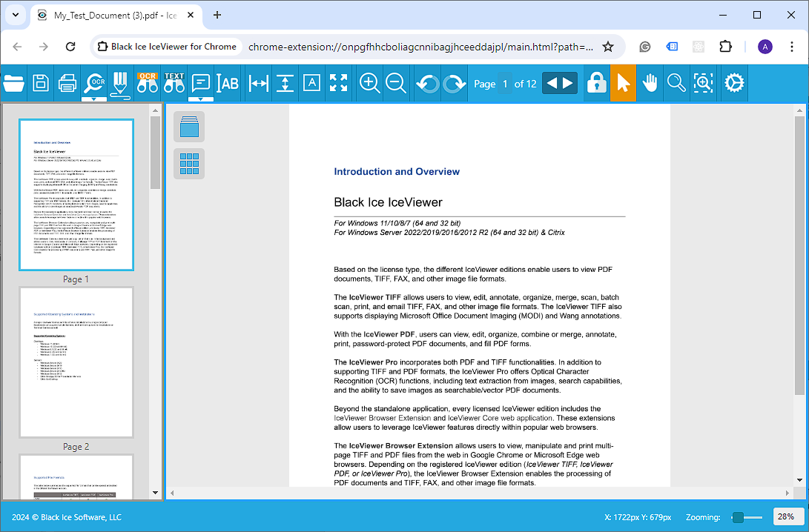This screenshot has width=809, height=532.
Task: Adjust the Zooming slider handle
Action: pos(739,517)
